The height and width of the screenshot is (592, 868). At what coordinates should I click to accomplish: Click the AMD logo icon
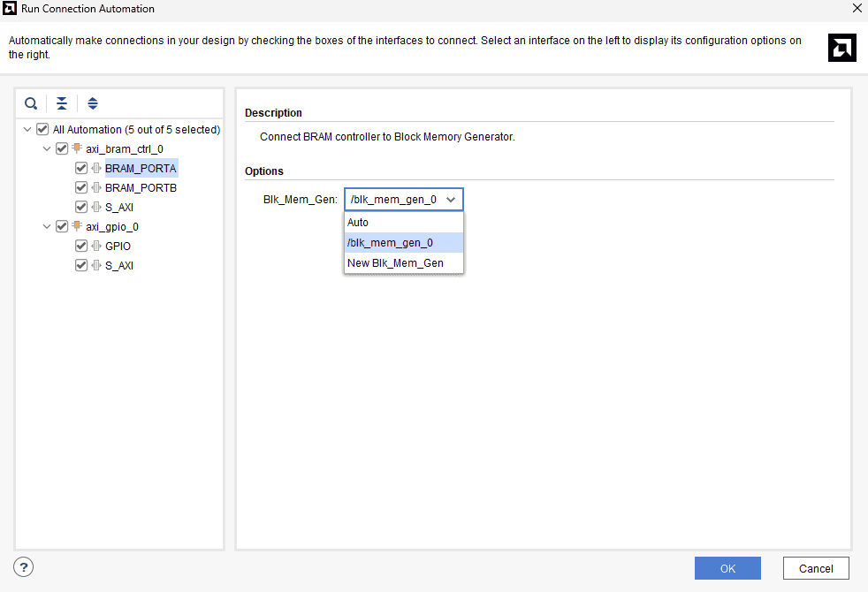point(841,48)
